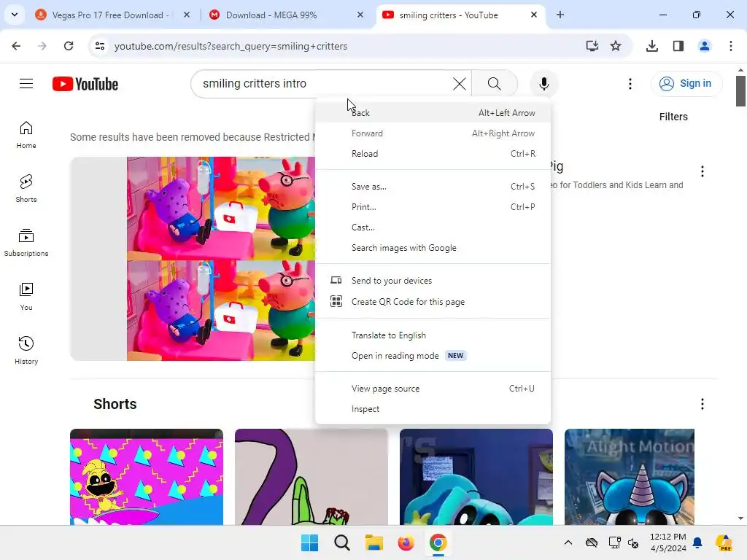The width and height of the screenshot is (747, 560).
Task: Open the You section in sidebar
Action: point(26,297)
